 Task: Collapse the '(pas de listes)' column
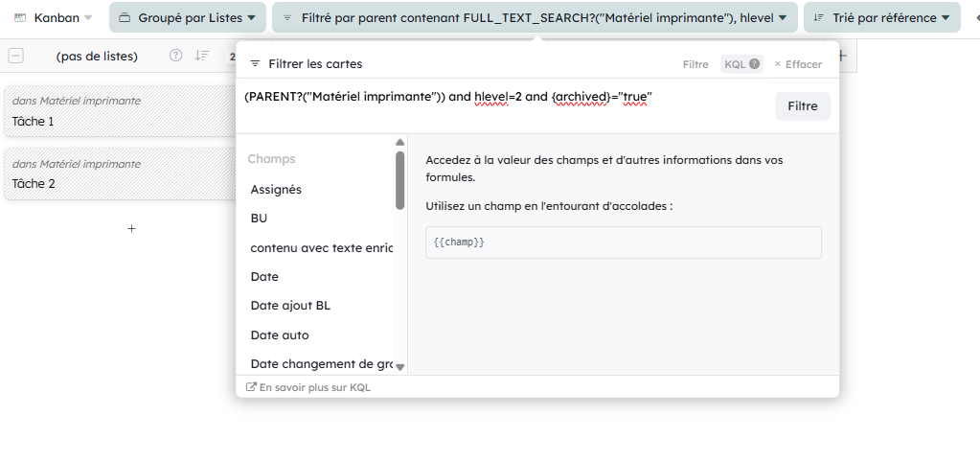click(x=16, y=56)
